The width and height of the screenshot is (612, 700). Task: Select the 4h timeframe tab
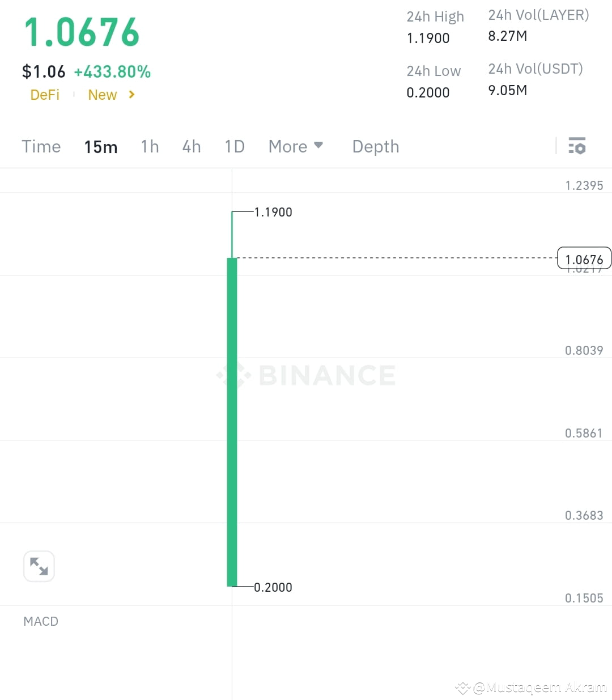[x=191, y=146]
